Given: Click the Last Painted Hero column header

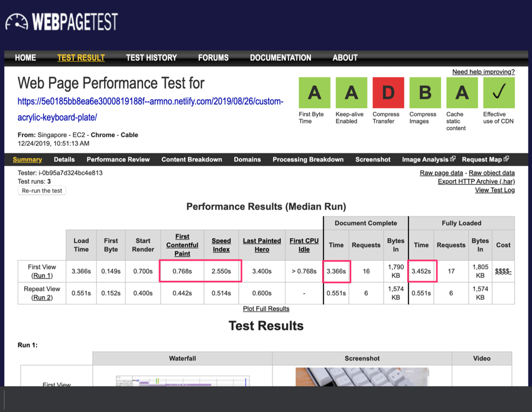Looking at the screenshot, I should point(262,245).
